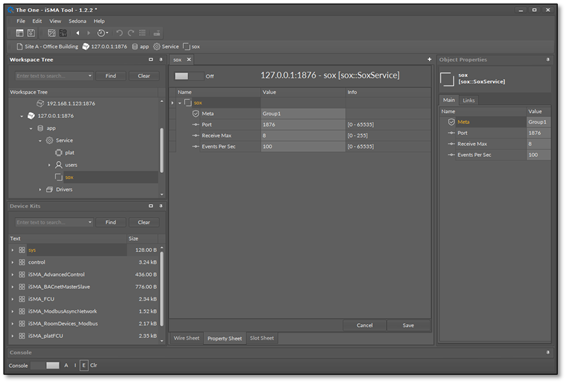Collapse the sox node in property sheet
This screenshot has height=383, width=566.
(x=180, y=103)
